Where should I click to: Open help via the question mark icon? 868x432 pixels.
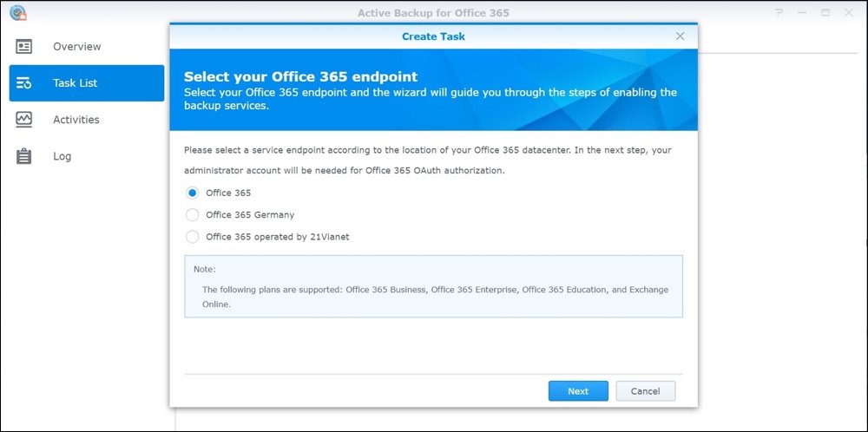[x=779, y=12]
